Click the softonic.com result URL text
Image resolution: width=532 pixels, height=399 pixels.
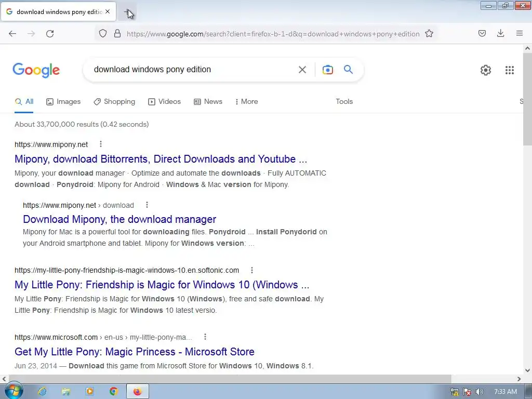tap(127, 270)
